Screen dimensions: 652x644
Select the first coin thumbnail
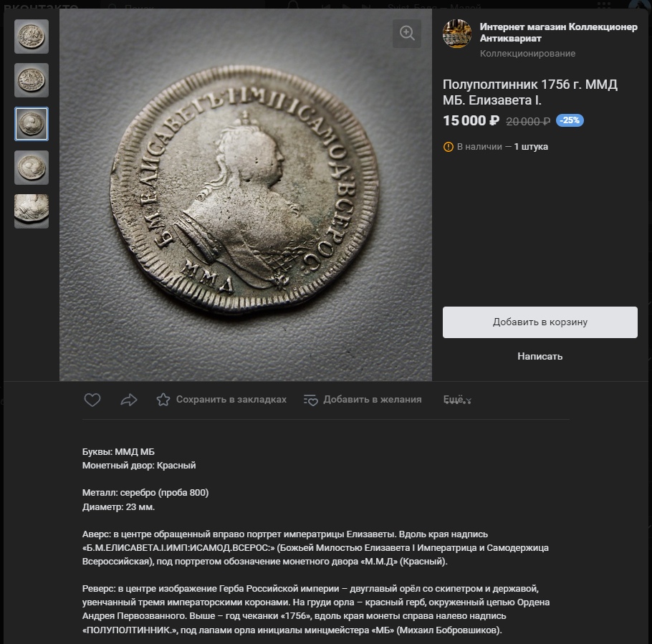[32, 37]
